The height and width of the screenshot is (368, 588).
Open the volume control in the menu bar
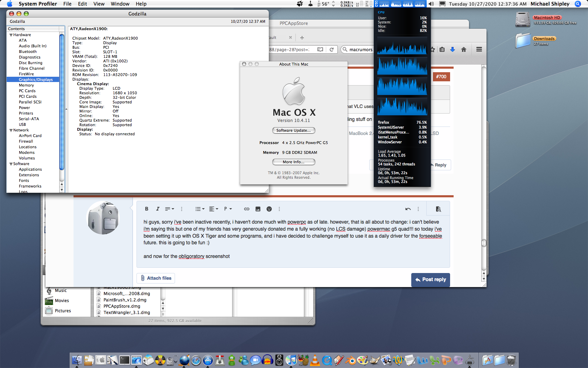click(x=431, y=4)
